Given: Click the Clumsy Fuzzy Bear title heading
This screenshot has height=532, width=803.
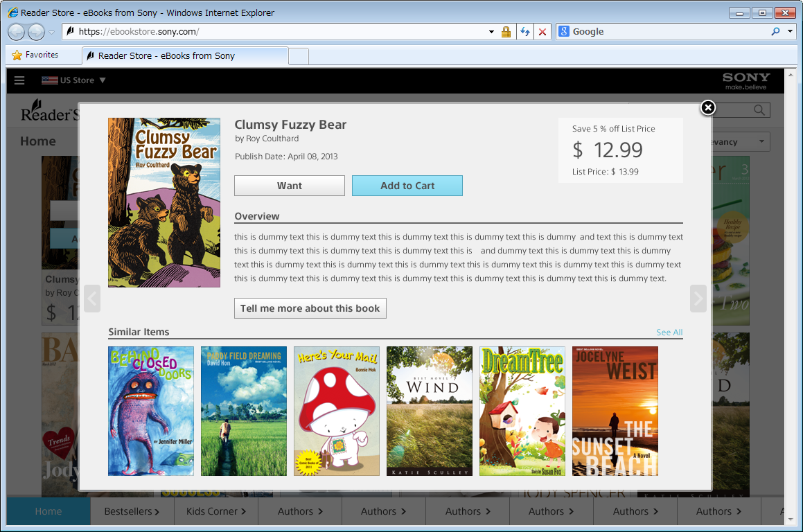Looking at the screenshot, I should pyautogui.click(x=290, y=125).
